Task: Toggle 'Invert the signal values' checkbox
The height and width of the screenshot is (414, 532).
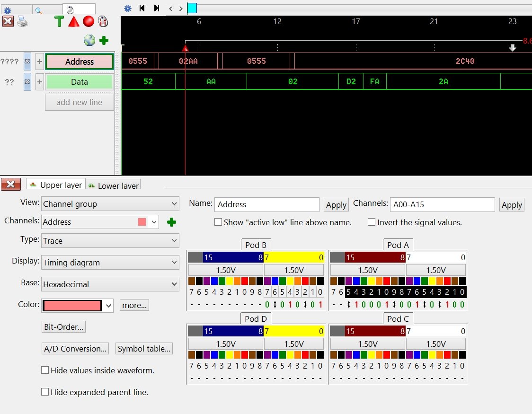Action: (x=372, y=222)
